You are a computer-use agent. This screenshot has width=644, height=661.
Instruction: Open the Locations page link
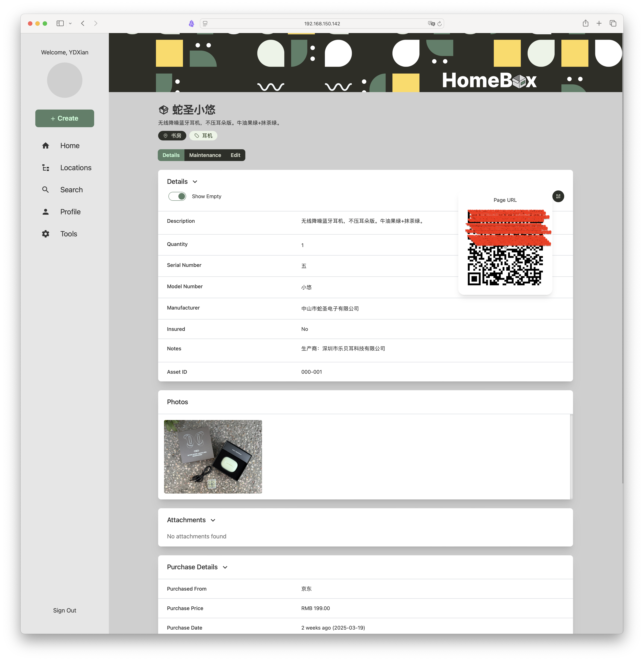click(x=76, y=168)
